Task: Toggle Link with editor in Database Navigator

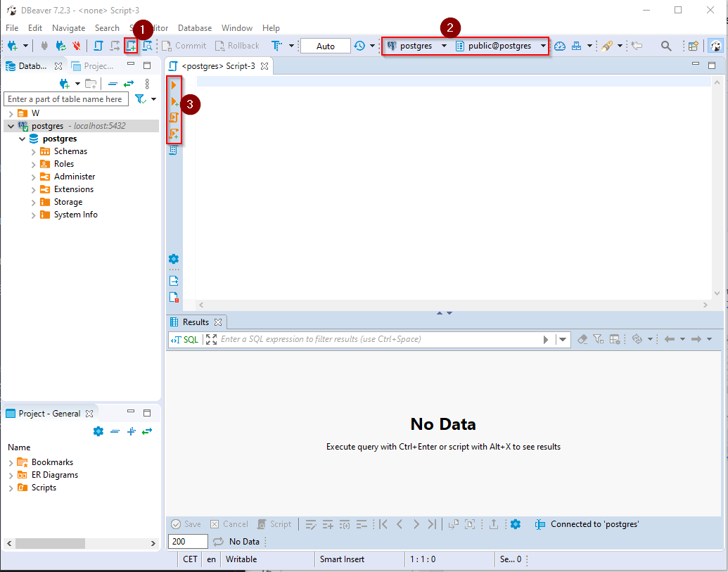Action: 129,84
